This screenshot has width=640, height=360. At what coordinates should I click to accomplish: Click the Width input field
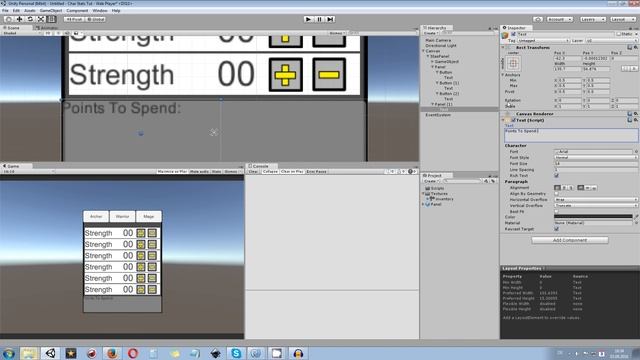[567, 69]
